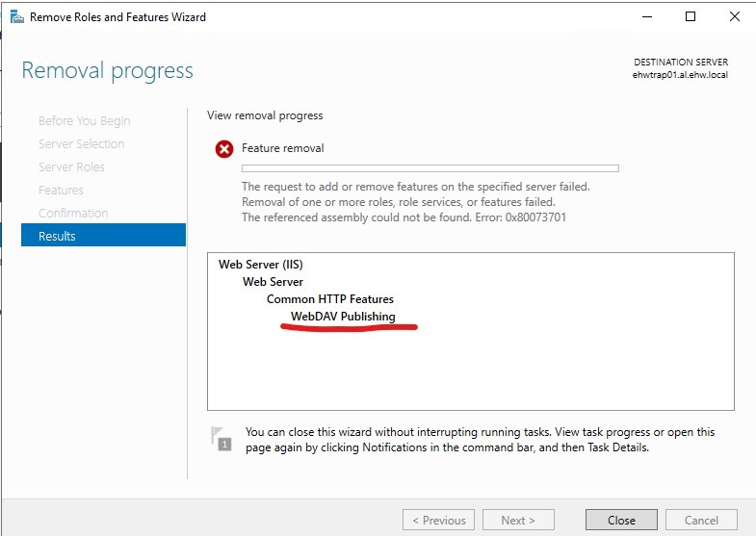Click the Feature removal progress bar
This screenshot has height=536, width=756.
(430, 168)
